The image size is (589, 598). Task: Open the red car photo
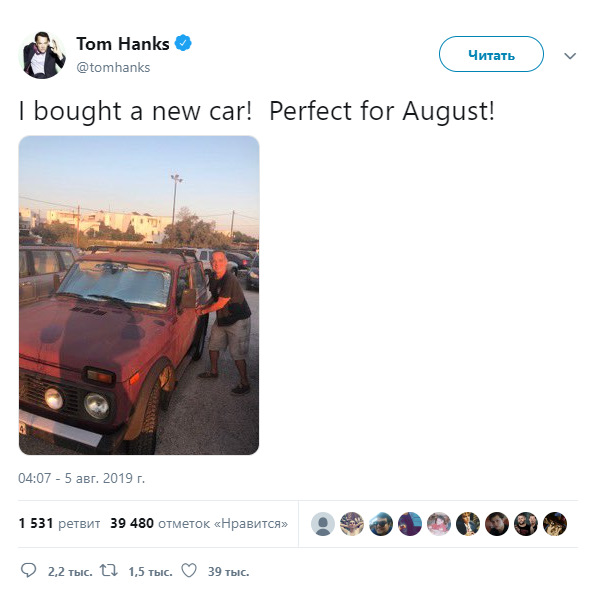(x=139, y=295)
